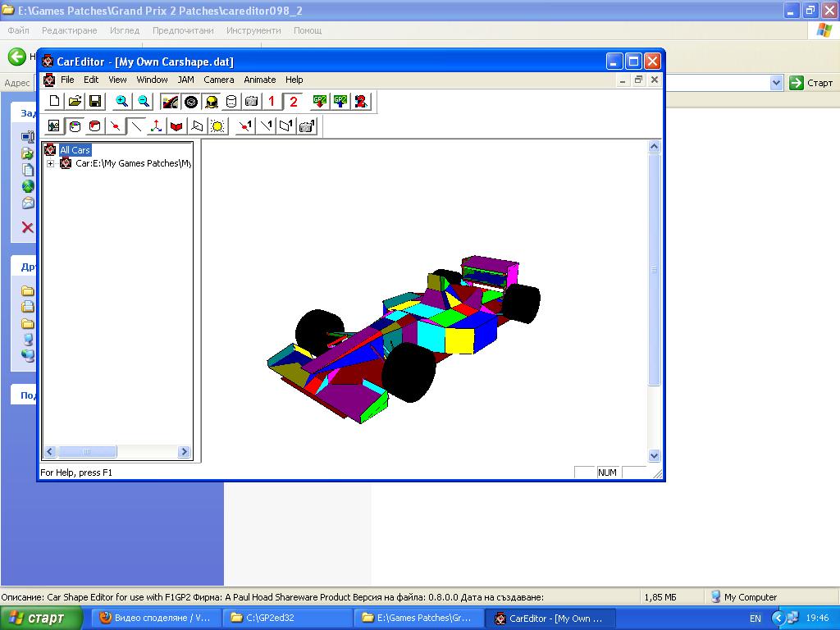
Task: Open the Animate menu
Action: [x=259, y=80]
